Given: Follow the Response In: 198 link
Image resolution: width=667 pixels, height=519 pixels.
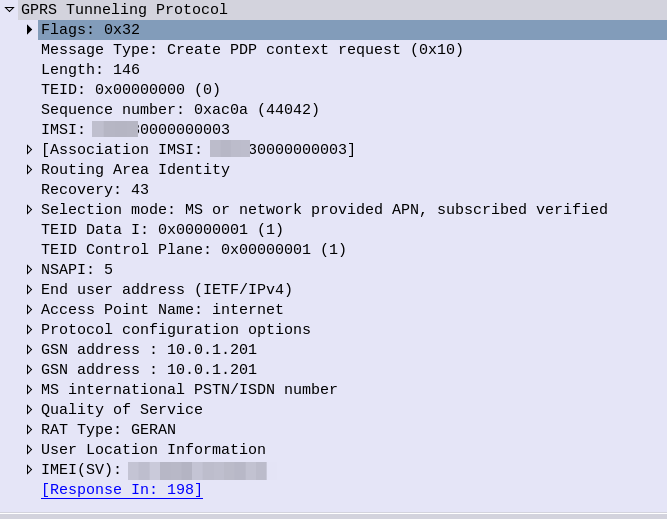Looking at the screenshot, I should tap(121, 490).
